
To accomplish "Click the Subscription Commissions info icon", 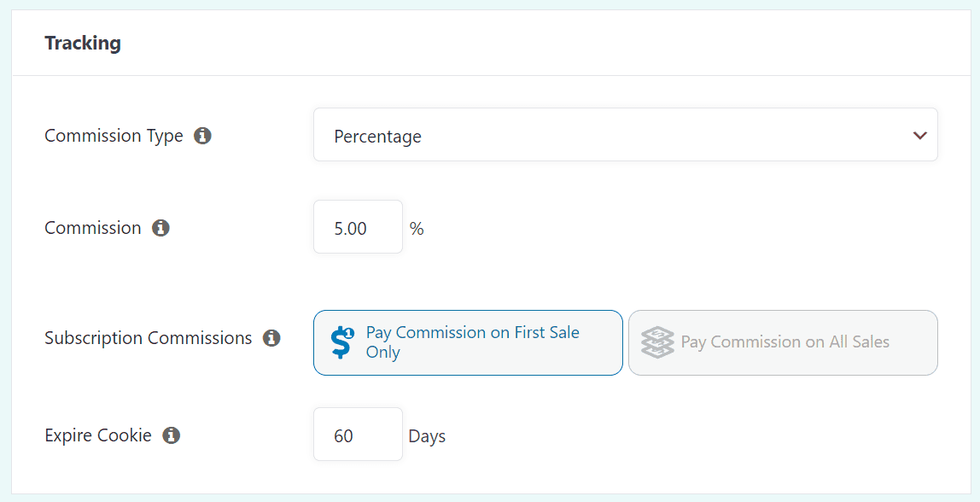I will [x=272, y=337].
